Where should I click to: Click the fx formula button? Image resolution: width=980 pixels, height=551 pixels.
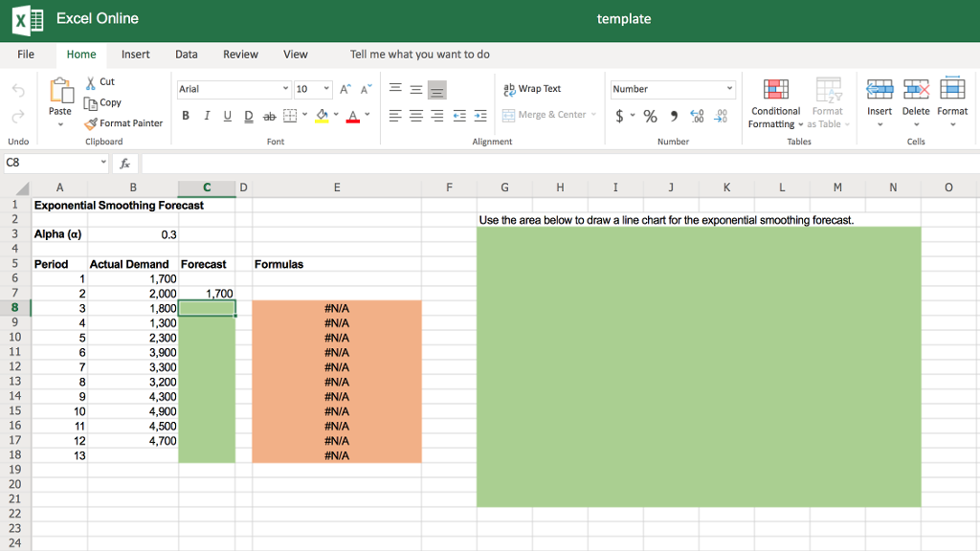(x=124, y=164)
